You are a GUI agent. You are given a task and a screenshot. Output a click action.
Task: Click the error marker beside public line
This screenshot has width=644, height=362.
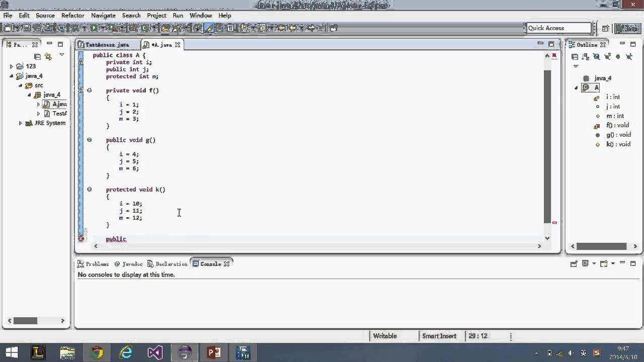81,239
